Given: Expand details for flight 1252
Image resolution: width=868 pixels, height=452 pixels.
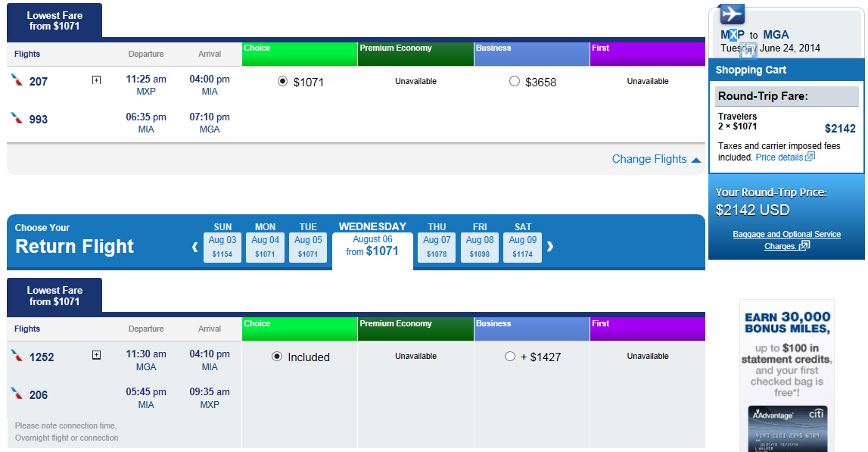Looking at the screenshot, I should 96,355.
